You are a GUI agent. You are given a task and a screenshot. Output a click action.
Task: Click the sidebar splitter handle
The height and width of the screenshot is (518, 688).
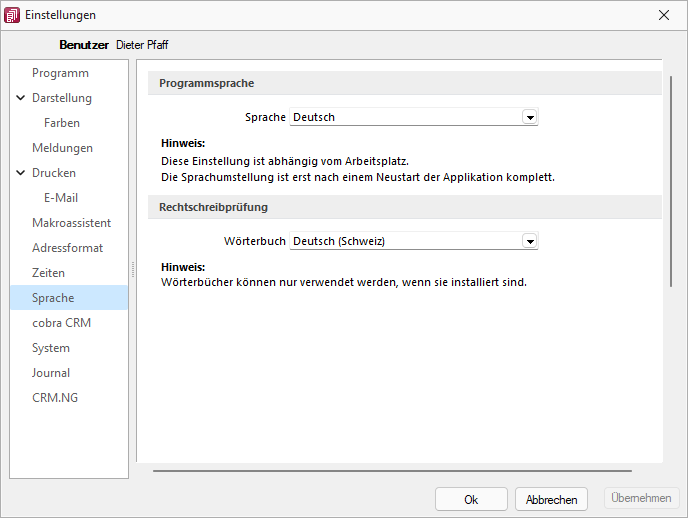133,269
